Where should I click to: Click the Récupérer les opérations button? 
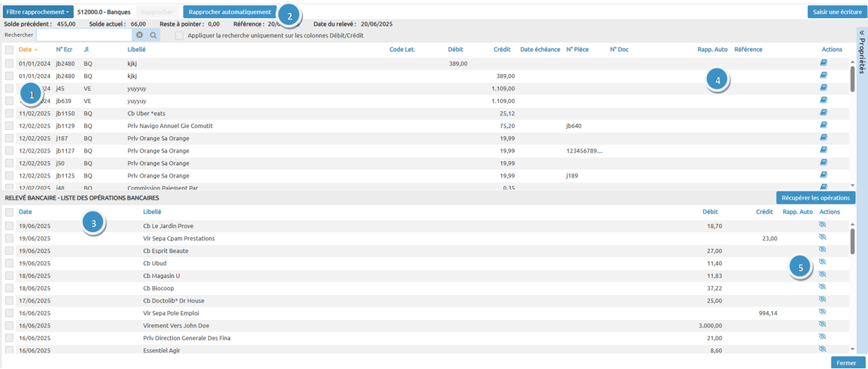click(815, 198)
